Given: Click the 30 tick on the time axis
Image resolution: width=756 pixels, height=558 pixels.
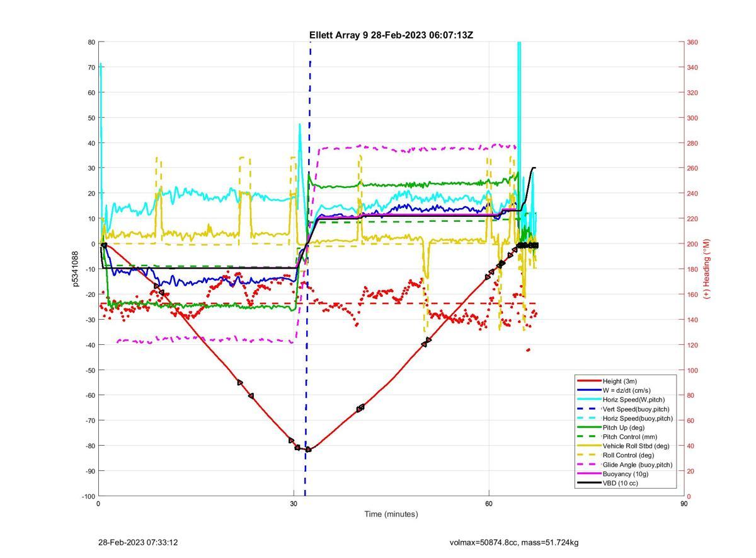Looking at the screenshot, I should [294, 504].
